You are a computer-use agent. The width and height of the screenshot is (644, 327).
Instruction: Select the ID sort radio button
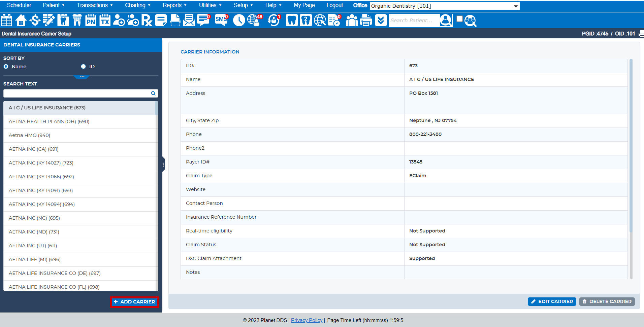coord(84,67)
